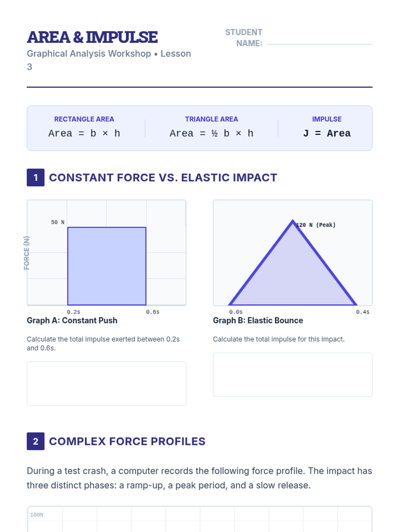Click the section 1 number badge

click(x=36, y=178)
